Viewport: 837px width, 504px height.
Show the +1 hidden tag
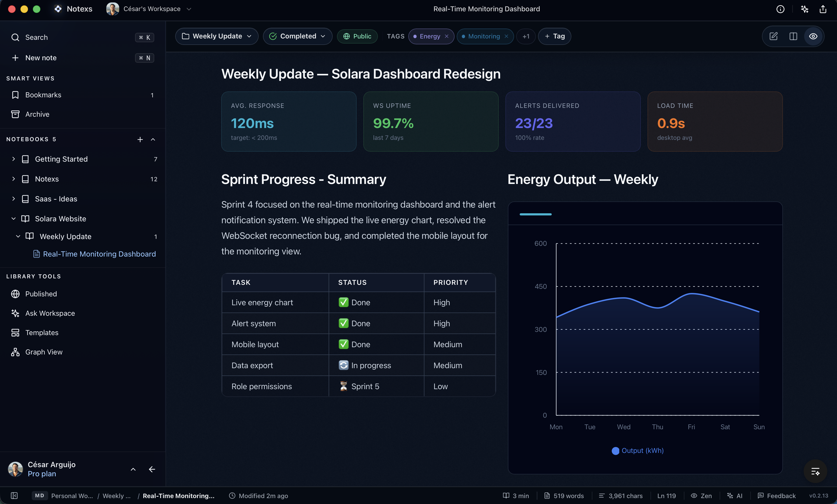pos(526,36)
